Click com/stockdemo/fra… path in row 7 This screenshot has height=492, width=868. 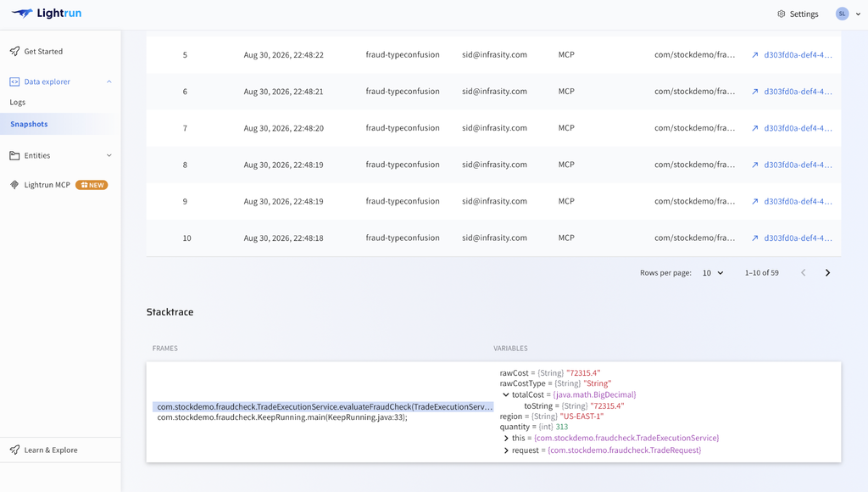pos(695,128)
